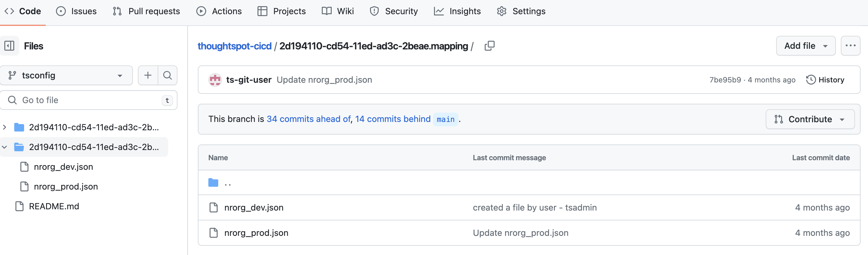Click the thoughtspot-cicd breadcrumb link
This screenshot has width=868, height=255.
235,46
